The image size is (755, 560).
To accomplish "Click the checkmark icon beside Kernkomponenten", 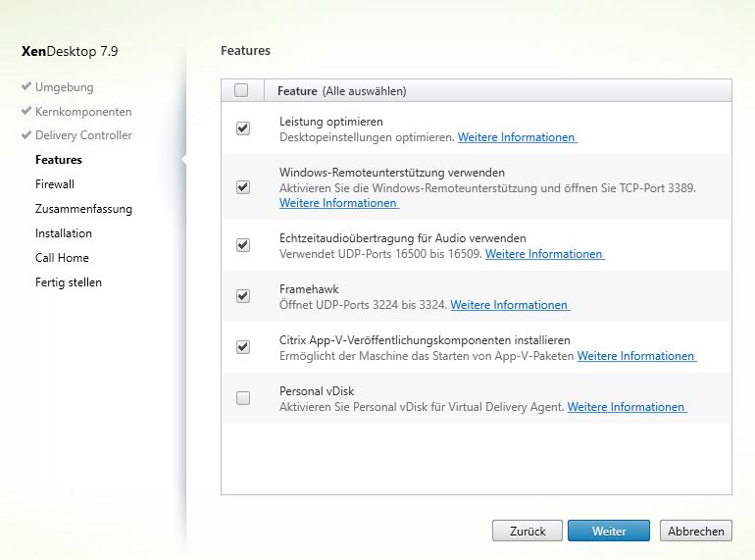I will (x=26, y=111).
